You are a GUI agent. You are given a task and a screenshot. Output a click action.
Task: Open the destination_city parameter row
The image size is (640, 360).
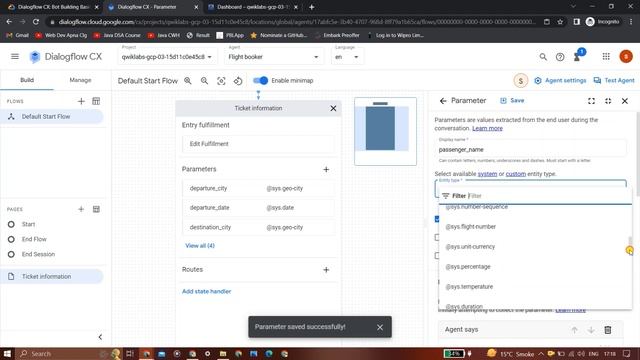coord(258,227)
